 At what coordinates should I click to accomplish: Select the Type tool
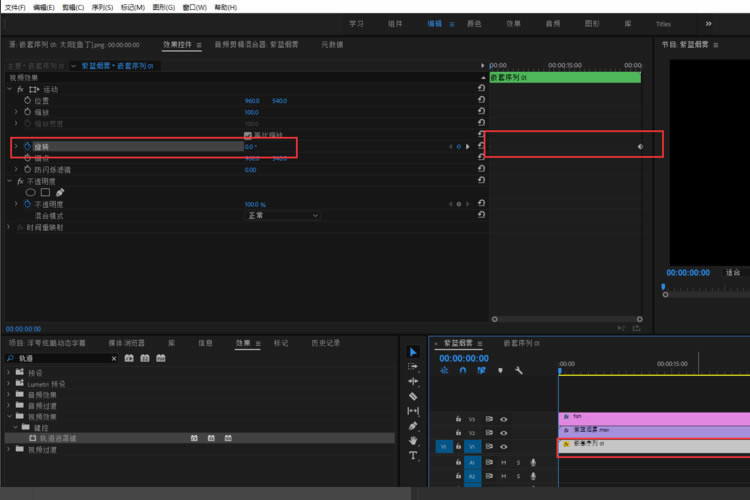click(x=414, y=455)
